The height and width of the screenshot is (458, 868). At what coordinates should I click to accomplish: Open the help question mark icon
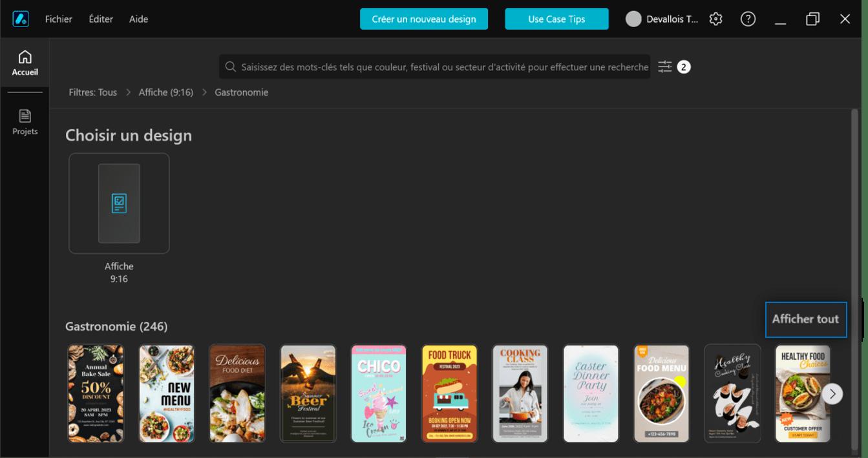click(748, 19)
